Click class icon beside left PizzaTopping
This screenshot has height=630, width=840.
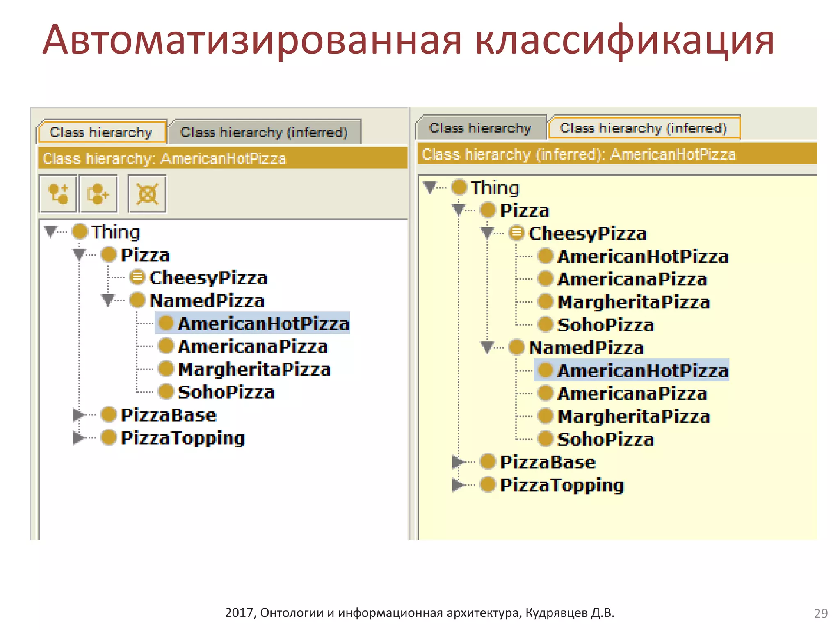pyautogui.click(x=109, y=437)
